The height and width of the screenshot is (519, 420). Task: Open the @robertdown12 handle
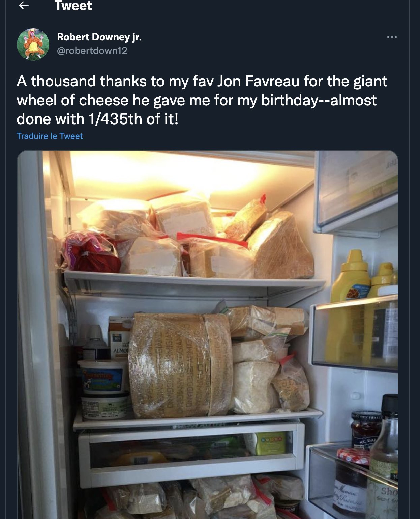point(92,51)
